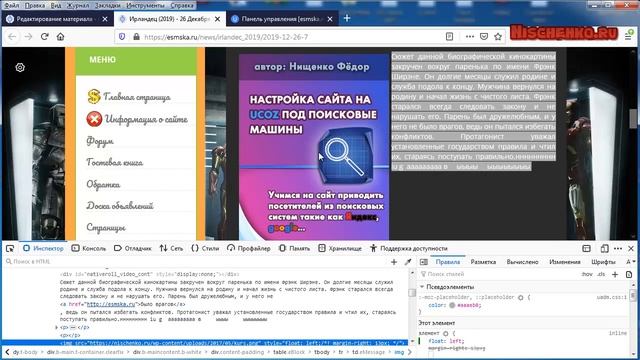The width and height of the screenshot is (640, 360).
Task: Open the Гостевая книга link
Action: [x=115, y=163]
